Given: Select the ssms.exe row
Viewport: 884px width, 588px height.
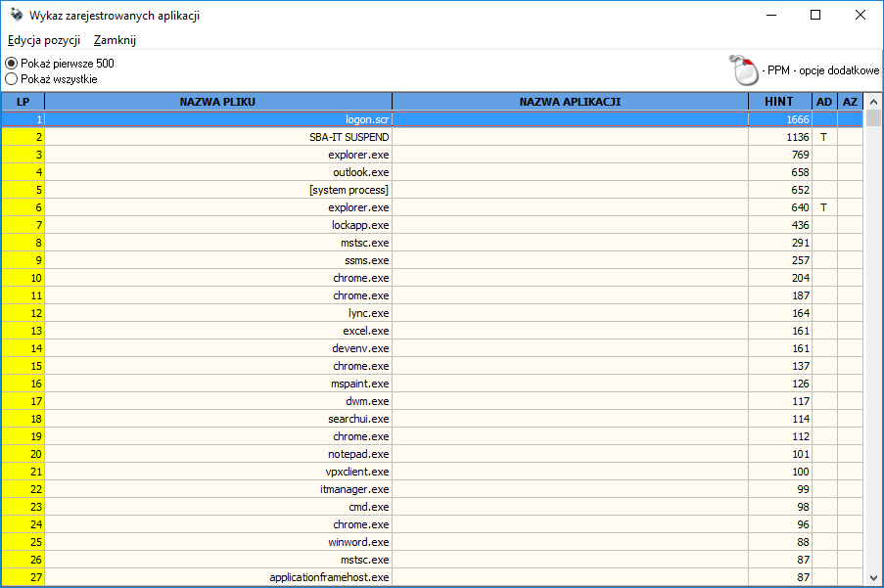Looking at the screenshot, I should point(433,260).
